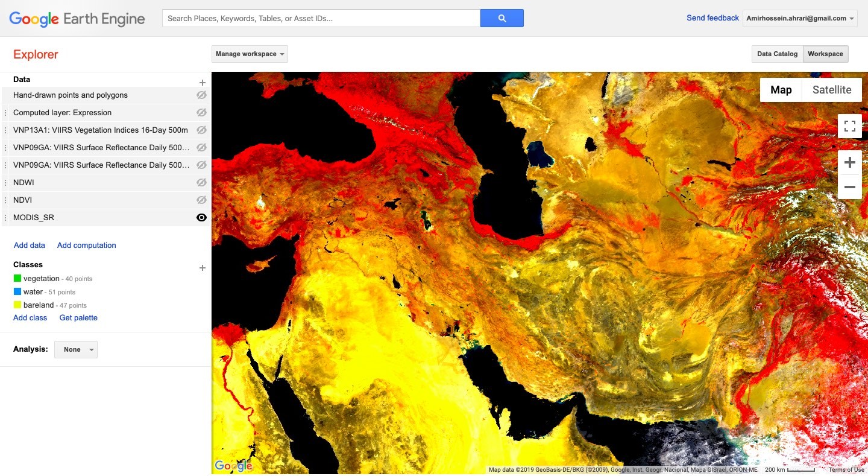Show the NDWI layer
Image resolution: width=868 pixels, height=476 pixels.
(201, 182)
